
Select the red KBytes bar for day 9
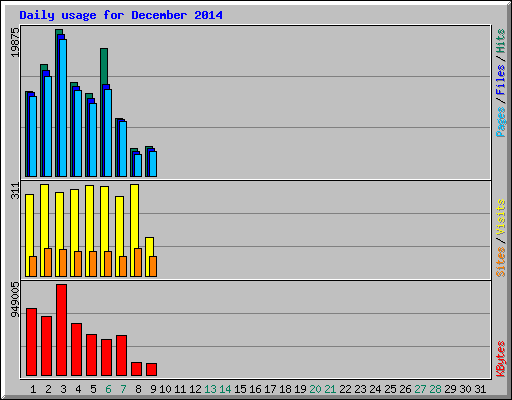coord(151,369)
